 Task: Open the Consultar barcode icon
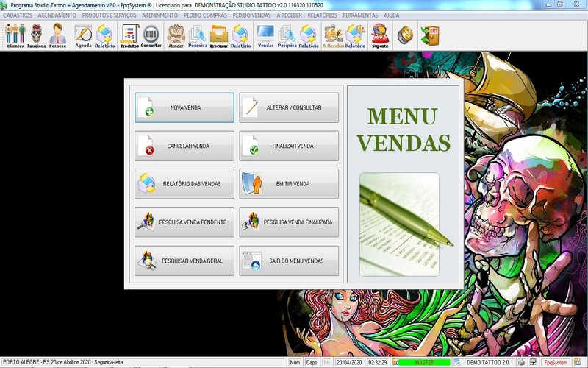tap(151, 35)
